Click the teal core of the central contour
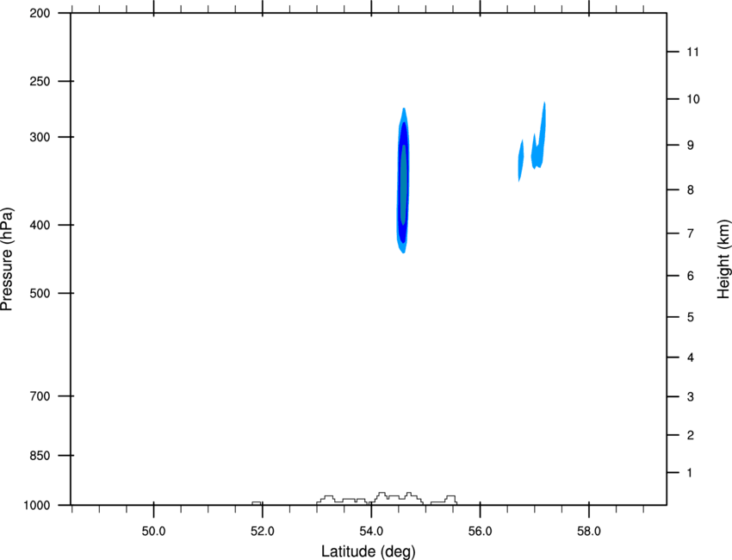 (x=403, y=184)
